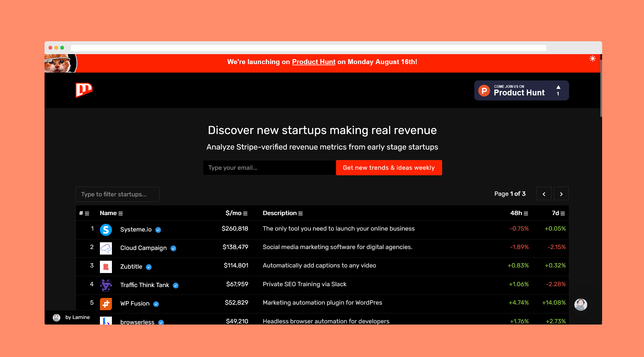This screenshot has height=357, width=644.
Task: Click the WP Fusion plugin icon
Action: [x=106, y=304]
